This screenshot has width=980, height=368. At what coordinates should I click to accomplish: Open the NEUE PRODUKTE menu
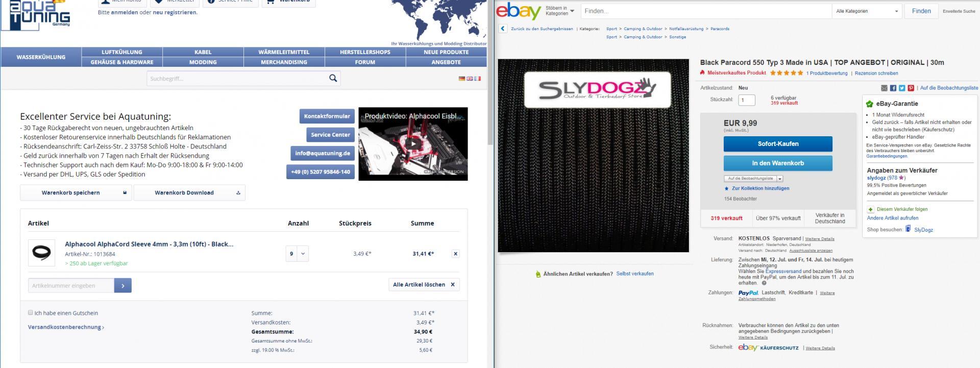coord(446,52)
